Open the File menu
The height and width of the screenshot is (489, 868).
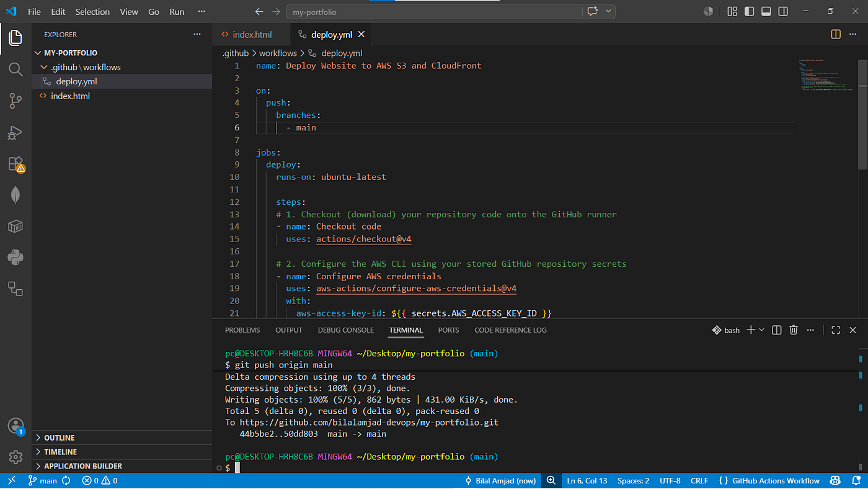[x=34, y=12]
